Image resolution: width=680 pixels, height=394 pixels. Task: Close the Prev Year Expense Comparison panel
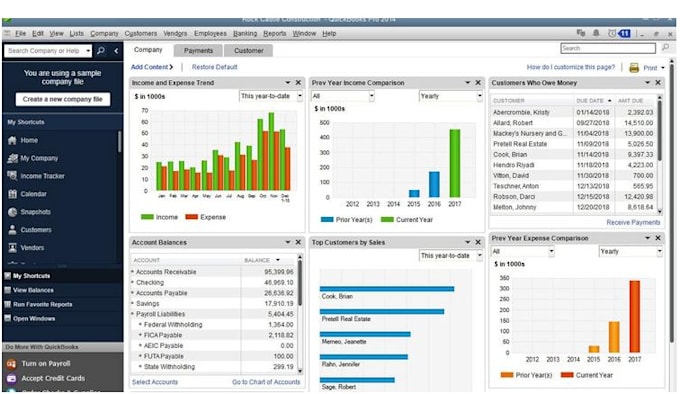[658, 238]
